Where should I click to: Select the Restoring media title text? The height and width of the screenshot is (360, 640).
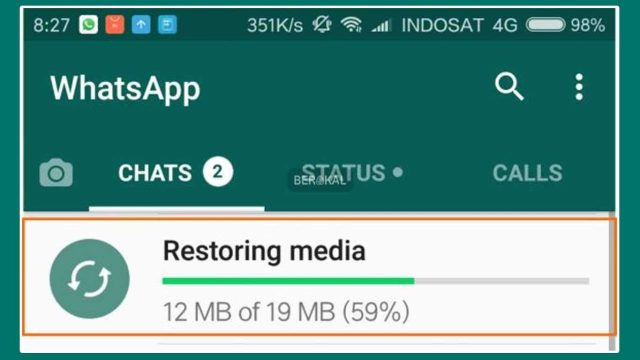(264, 250)
